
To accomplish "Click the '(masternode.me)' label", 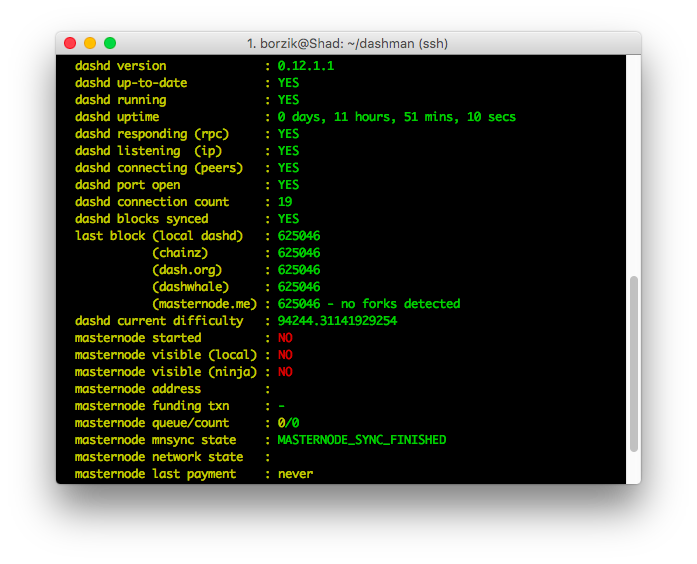I will click(x=204, y=304).
